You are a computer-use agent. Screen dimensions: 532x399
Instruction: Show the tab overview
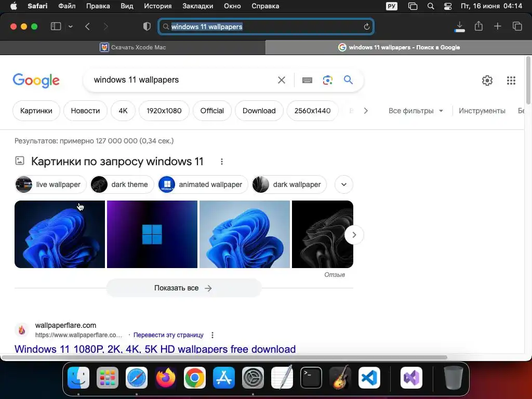pyautogui.click(x=517, y=26)
